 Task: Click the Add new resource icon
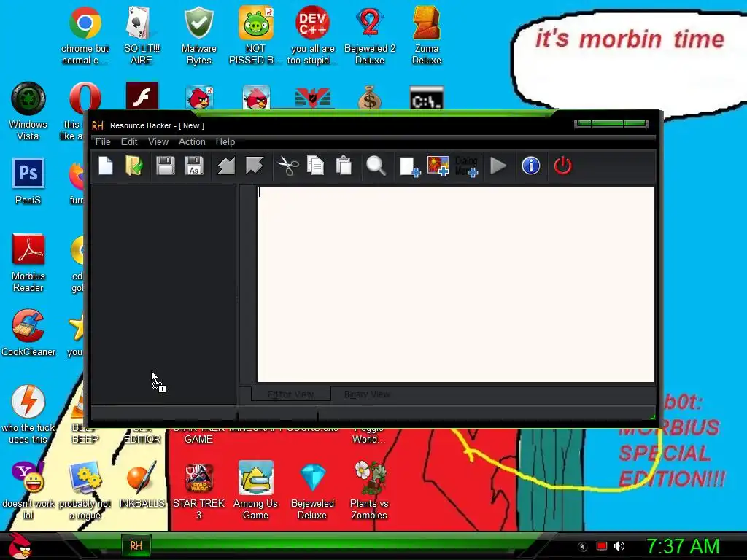tap(409, 167)
